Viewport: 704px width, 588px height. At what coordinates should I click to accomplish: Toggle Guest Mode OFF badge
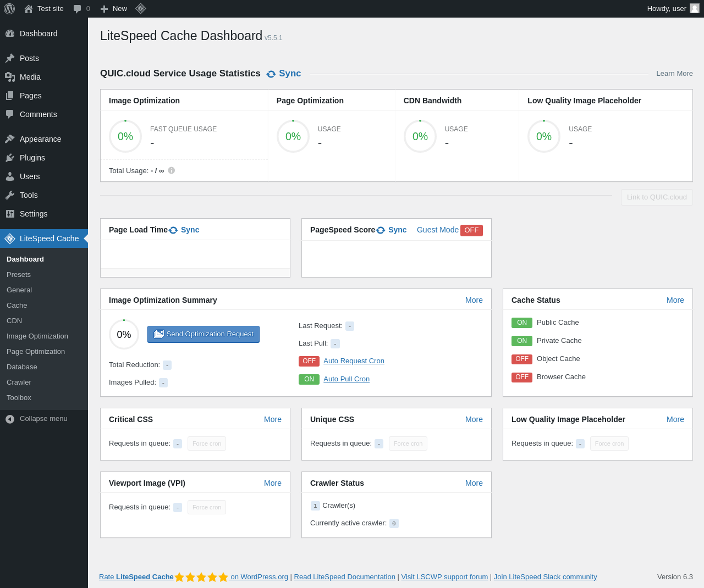click(471, 230)
